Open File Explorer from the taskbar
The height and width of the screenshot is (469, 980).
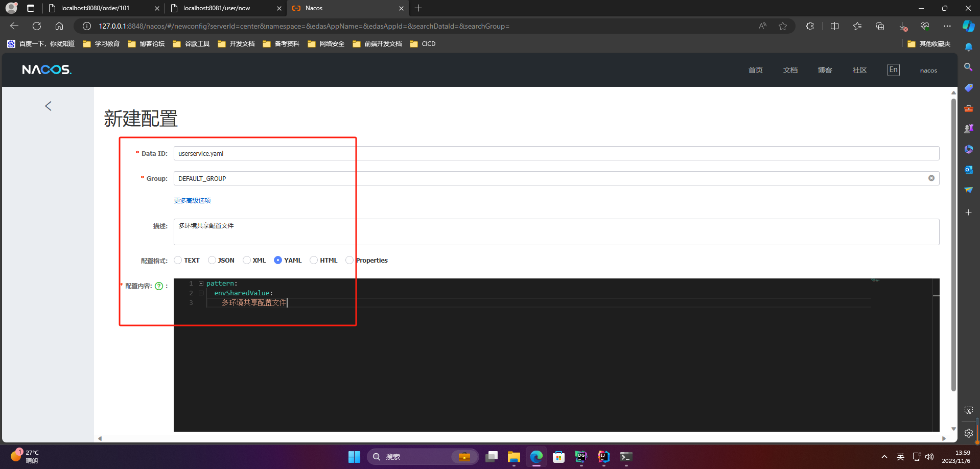pyautogui.click(x=514, y=457)
